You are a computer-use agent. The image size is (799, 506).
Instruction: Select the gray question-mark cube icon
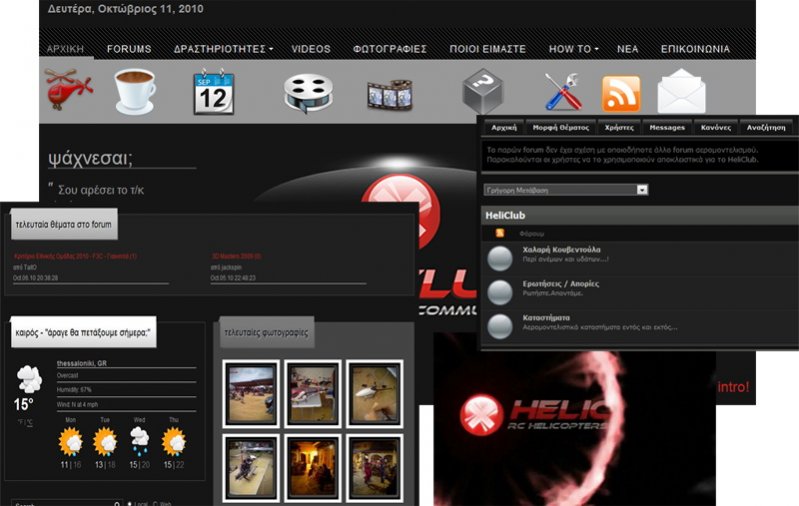483,91
